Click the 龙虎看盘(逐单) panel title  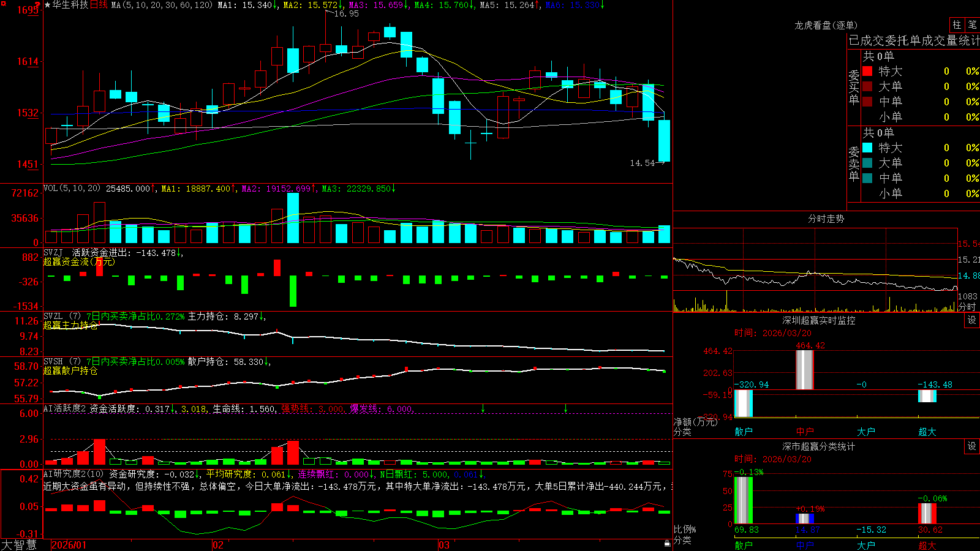pos(826,25)
